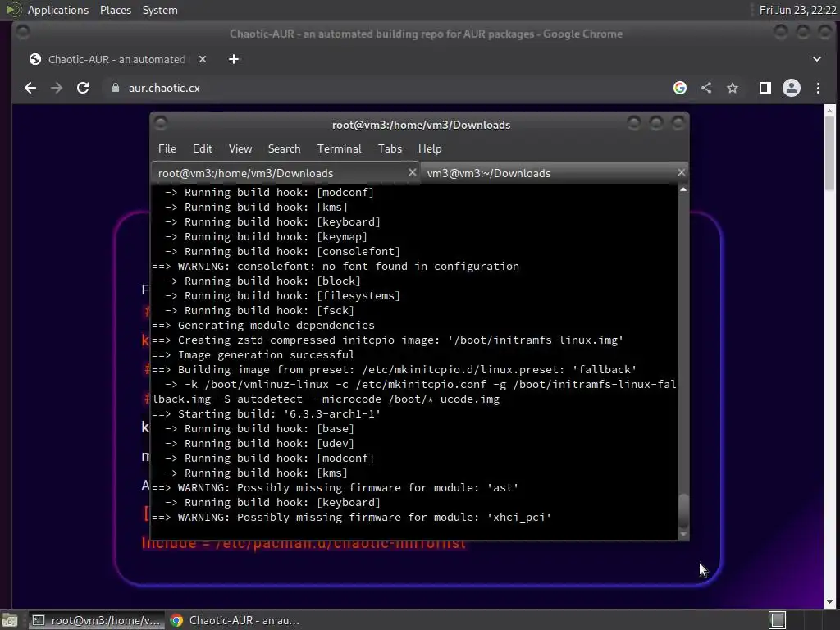Click the Applications menu logo icon

coord(13,10)
